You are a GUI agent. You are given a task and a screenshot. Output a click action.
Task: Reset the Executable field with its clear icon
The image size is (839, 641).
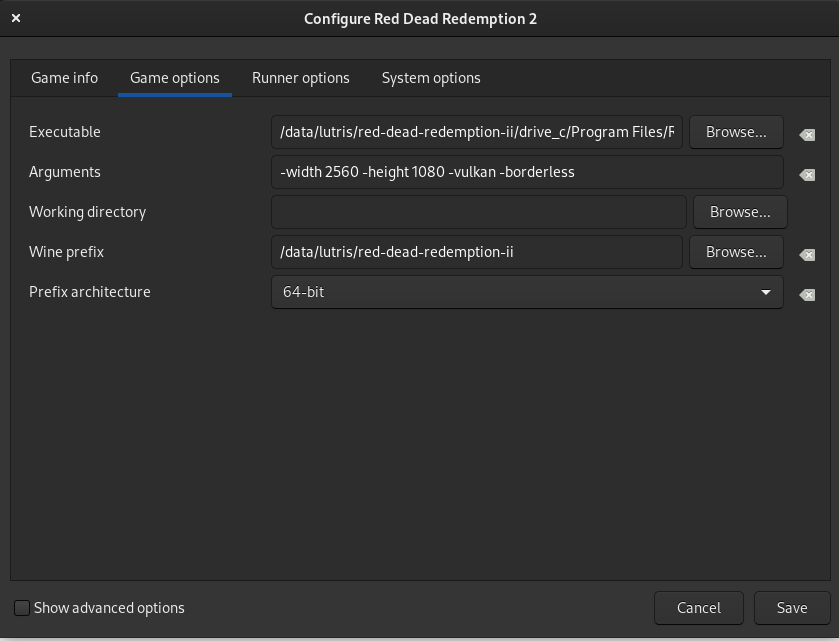pos(807,135)
